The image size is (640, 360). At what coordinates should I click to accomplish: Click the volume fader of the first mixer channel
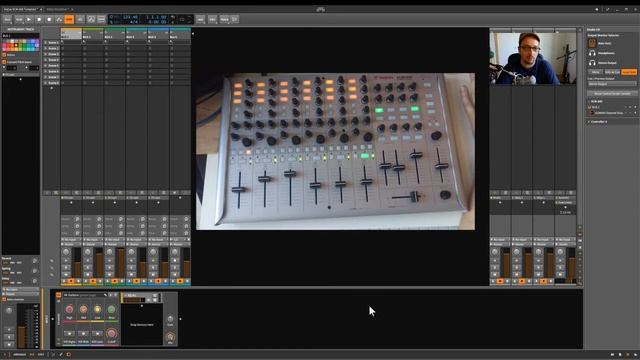pos(77,263)
